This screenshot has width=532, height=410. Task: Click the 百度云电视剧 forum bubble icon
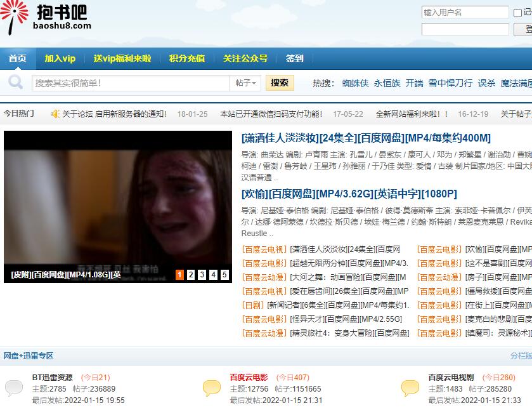tap(410, 388)
